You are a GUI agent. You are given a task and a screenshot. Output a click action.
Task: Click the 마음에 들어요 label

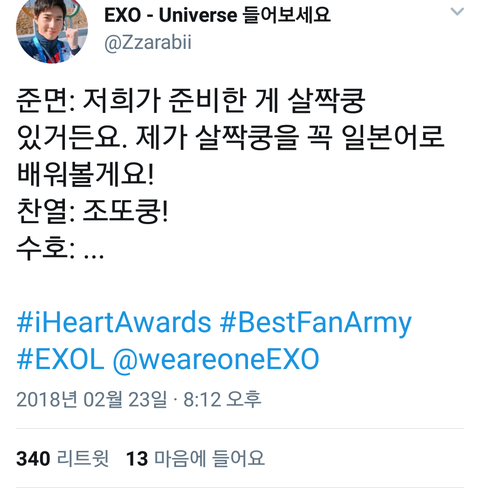coord(210,458)
